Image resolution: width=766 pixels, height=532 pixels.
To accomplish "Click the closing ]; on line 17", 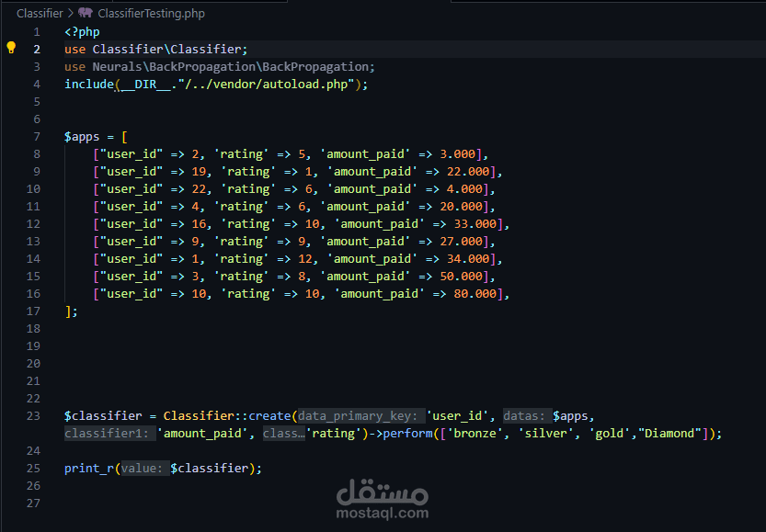I will pos(72,311).
